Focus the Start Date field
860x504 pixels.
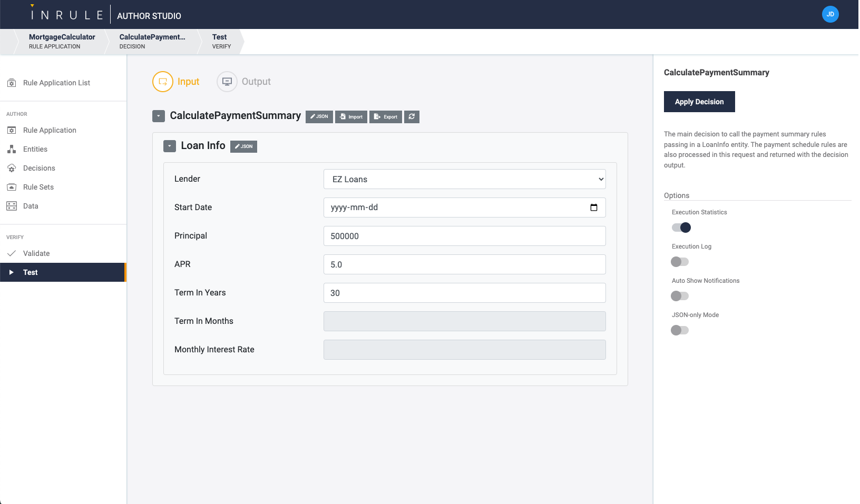click(x=465, y=207)
